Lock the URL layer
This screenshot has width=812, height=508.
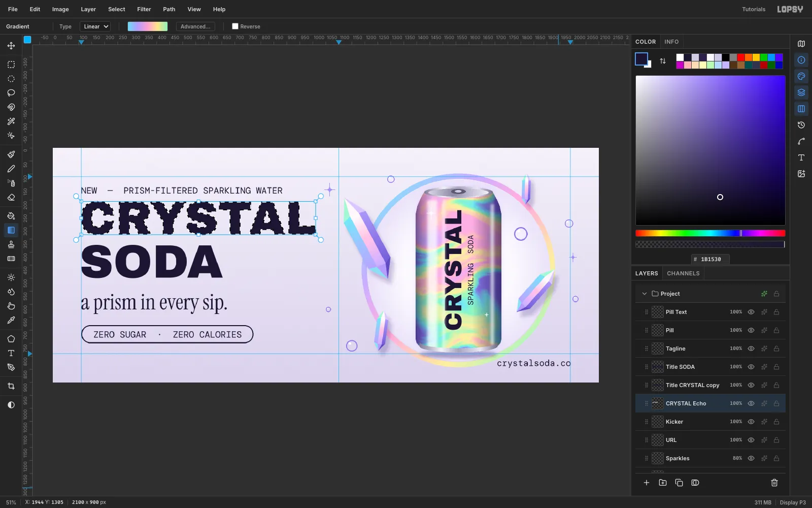[x=776, y=440]
